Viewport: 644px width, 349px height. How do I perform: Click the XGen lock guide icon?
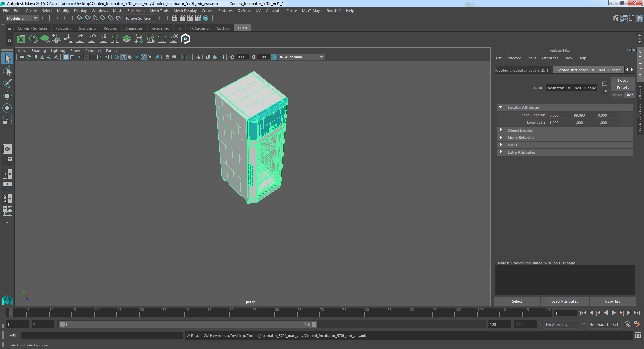104,39
